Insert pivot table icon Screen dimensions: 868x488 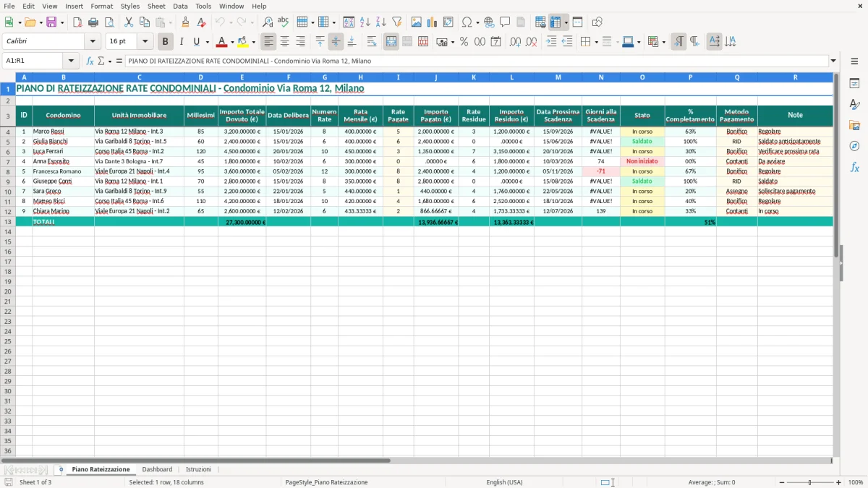448,22
